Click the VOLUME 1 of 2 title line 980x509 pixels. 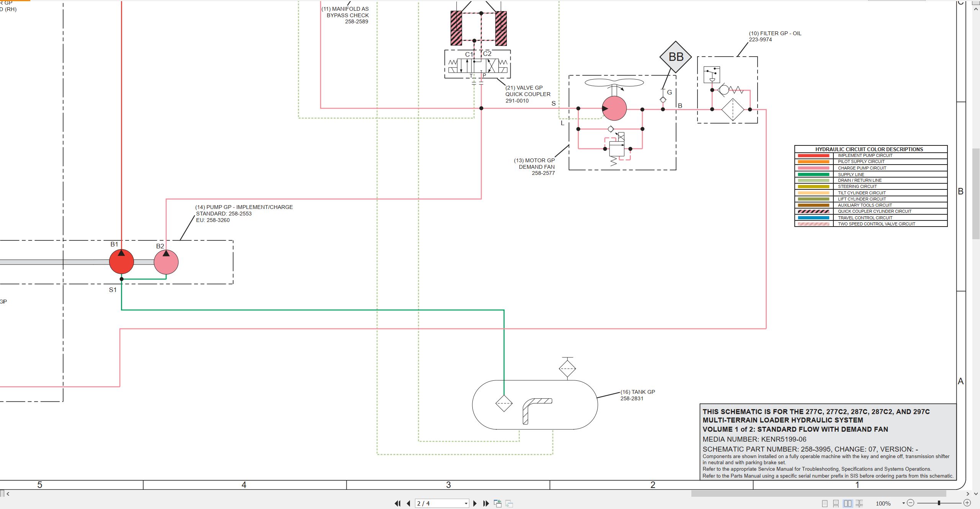pyautogui.click(x=795, y=429)
